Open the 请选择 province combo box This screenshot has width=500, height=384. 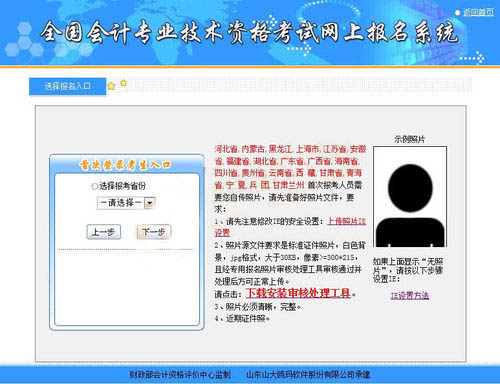click(x=126, y=203)
